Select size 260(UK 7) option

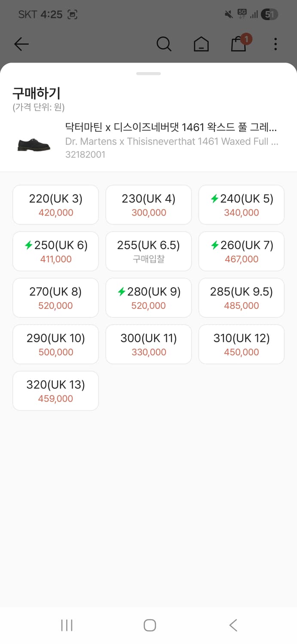pyautogui.click(x=241, y=251)
